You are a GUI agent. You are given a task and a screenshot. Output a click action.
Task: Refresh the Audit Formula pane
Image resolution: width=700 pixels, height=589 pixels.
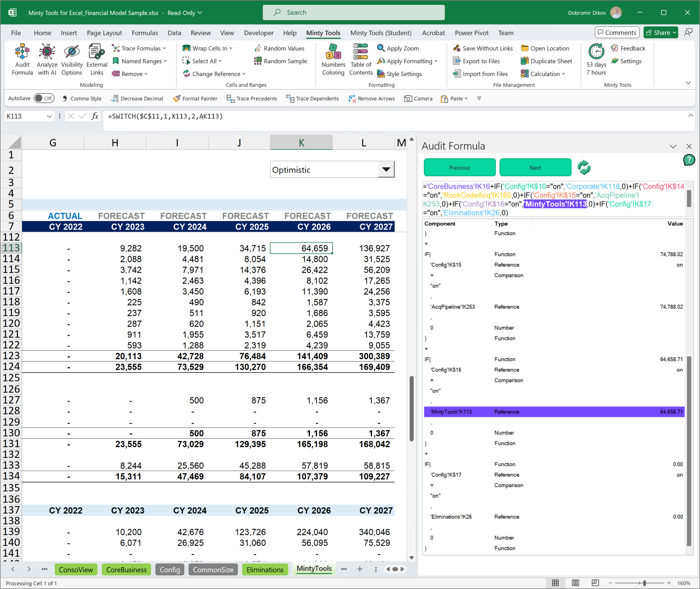(x=584, y=168)
